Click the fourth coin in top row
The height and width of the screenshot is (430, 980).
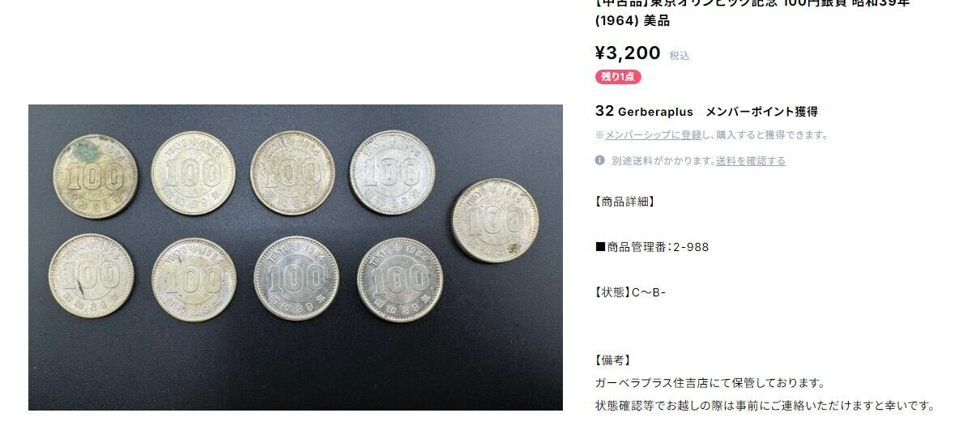392,172
